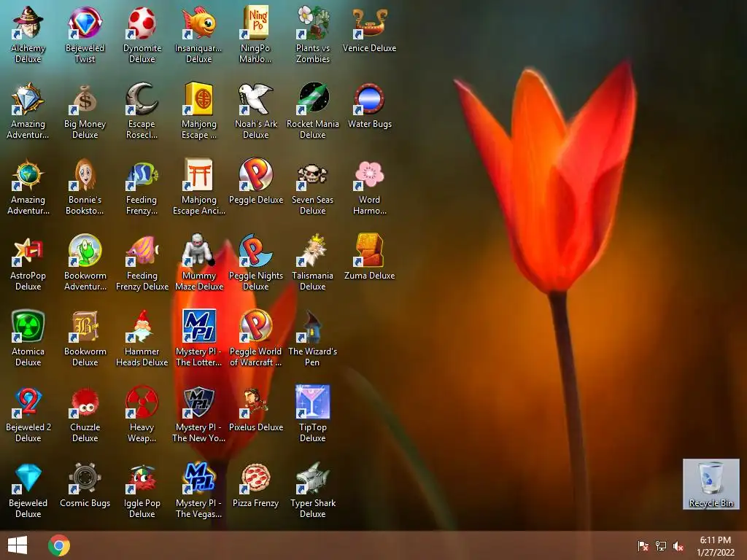Click the Bejeweled 2 Deluxe icon
This screenshot has height=560, width=747.
[x=28, y=402]
